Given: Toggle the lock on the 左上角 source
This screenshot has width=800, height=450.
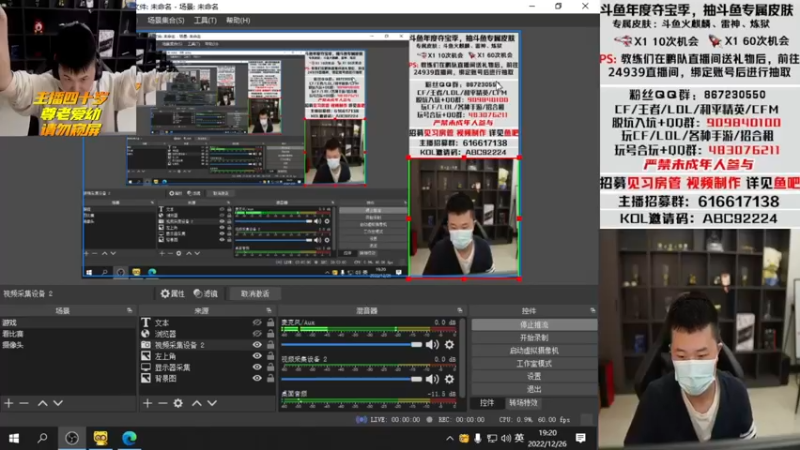Looking at the screenshot, I should tap(270, 356).
